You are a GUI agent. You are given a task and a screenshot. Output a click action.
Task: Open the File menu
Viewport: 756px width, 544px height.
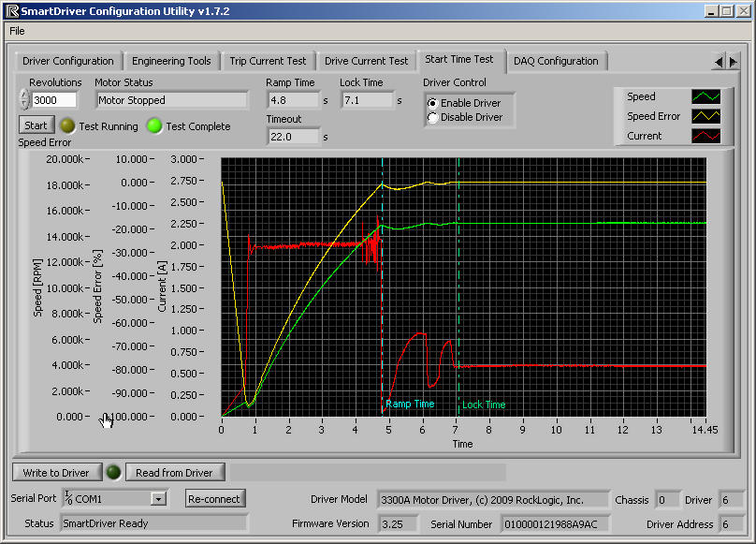[x=17, y=31]
